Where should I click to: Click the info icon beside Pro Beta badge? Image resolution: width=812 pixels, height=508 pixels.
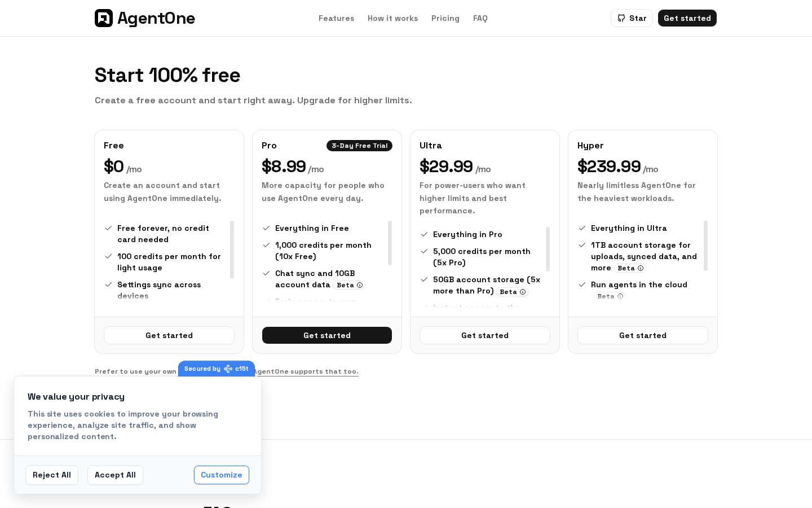point(360,285)
